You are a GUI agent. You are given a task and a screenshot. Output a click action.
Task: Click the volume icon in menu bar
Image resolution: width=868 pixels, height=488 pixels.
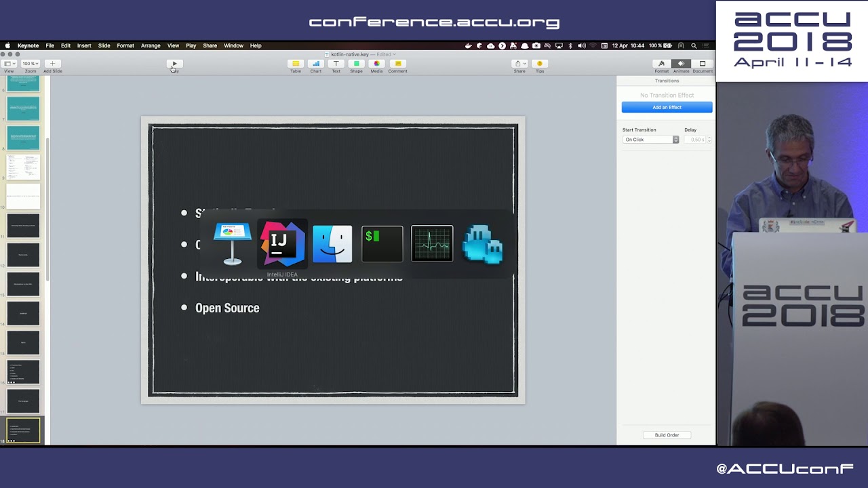pyautogui.click(x=581, y=45)
